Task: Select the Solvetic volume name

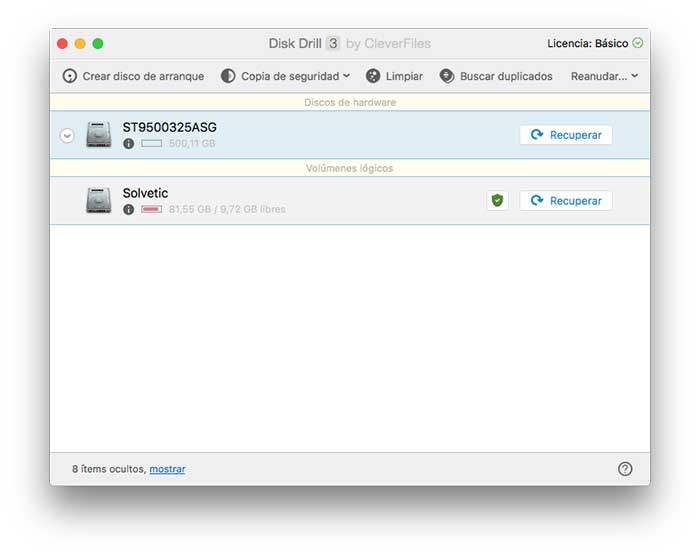Action: point(146,193)
